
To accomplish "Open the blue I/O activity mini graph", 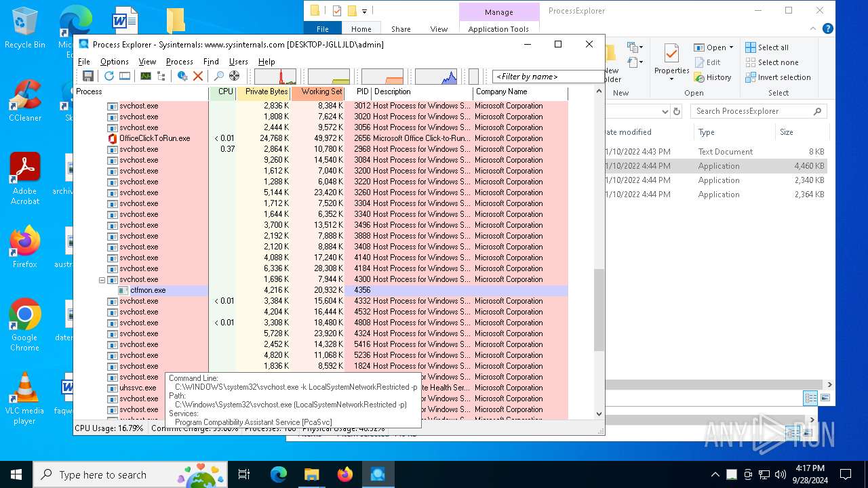I will [436, 77].
